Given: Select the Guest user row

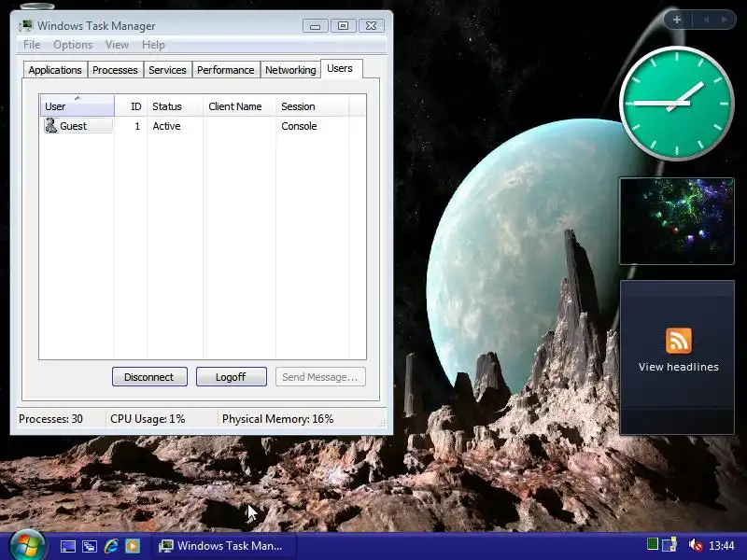Looking at the screenshot, I should [203, 126].
